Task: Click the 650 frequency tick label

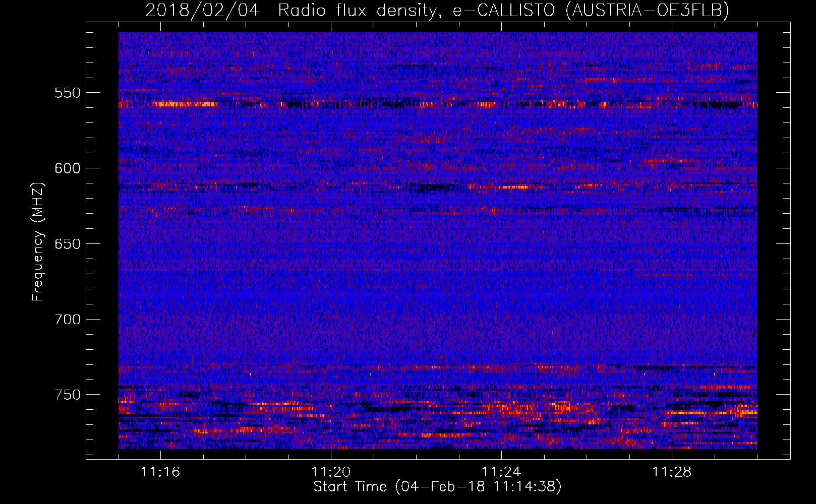Action: (68, 244)
